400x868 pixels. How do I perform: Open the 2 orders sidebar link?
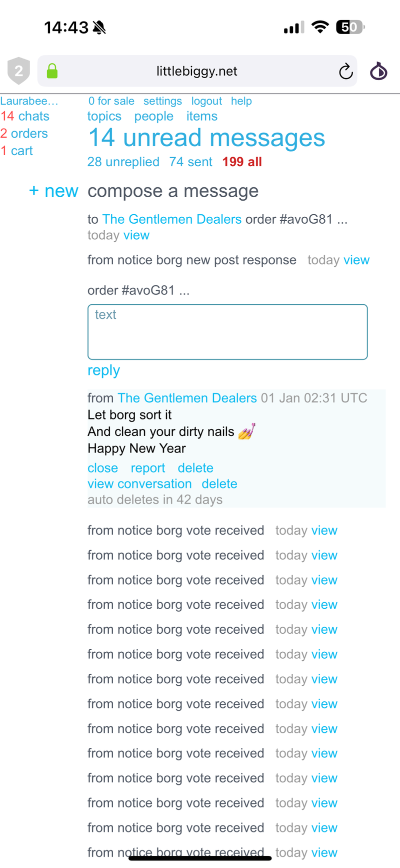24,134
